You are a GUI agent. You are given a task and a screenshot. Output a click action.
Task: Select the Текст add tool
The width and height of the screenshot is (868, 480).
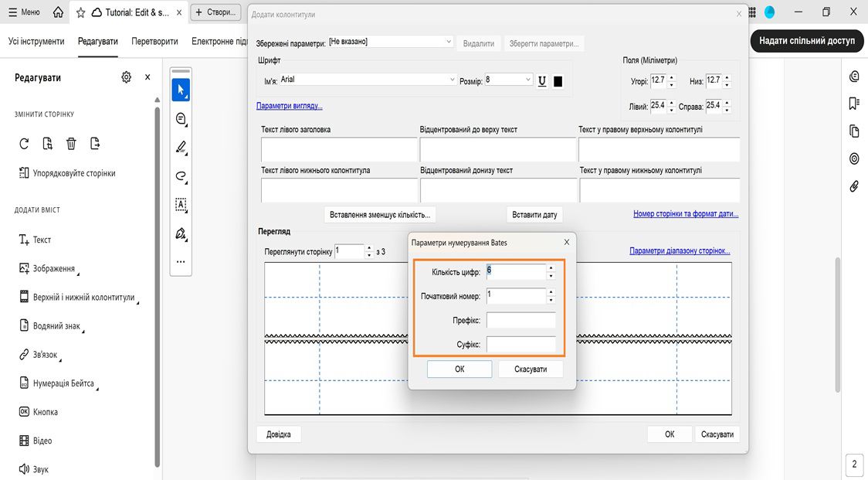35,240
